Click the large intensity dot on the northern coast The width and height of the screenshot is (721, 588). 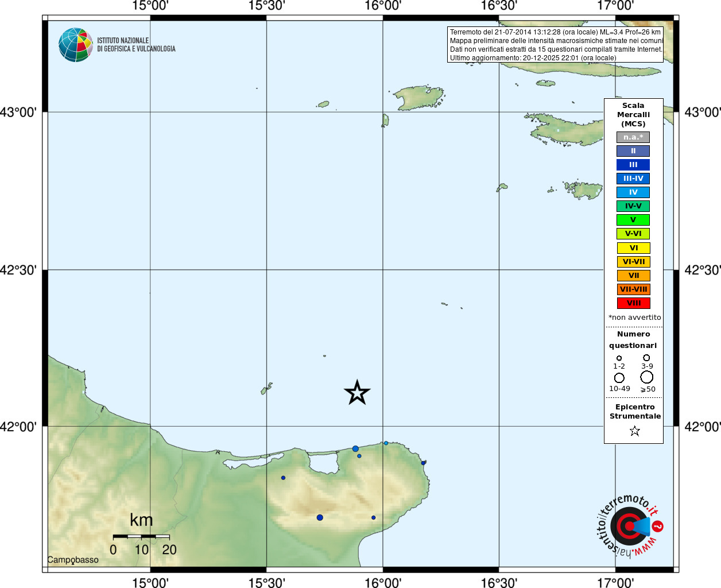(x=355, y=448)
